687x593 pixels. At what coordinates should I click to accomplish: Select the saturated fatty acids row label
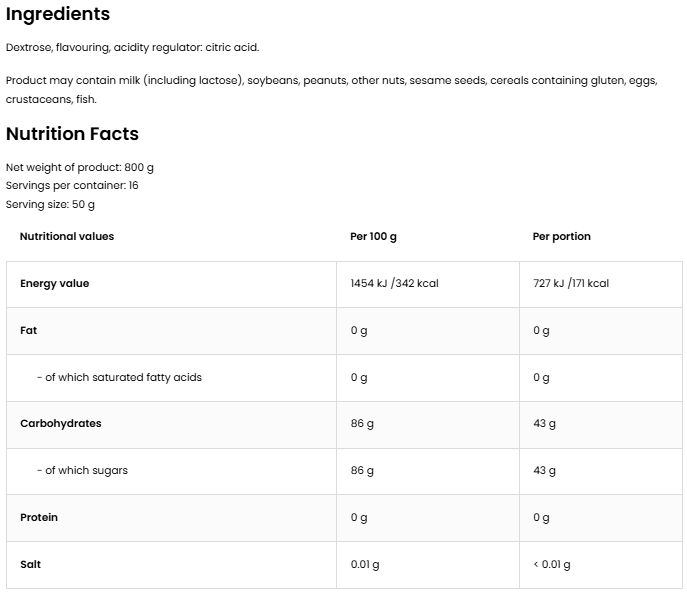[119, 377]
